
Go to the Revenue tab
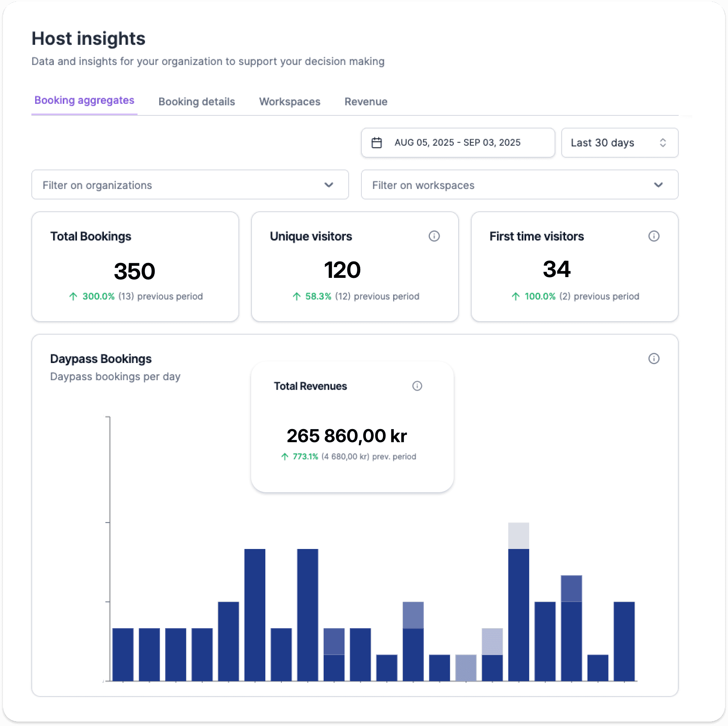365,102
